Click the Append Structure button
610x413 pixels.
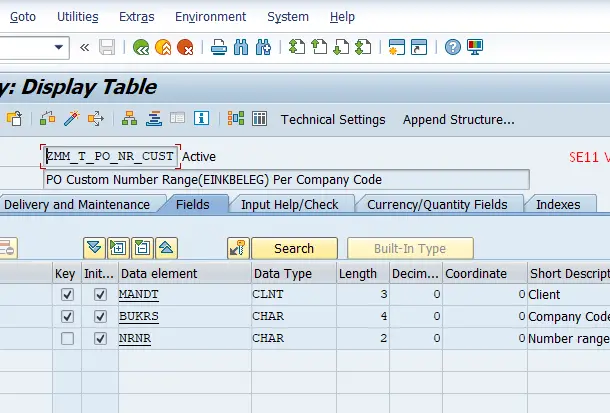(x=459, y=119)
